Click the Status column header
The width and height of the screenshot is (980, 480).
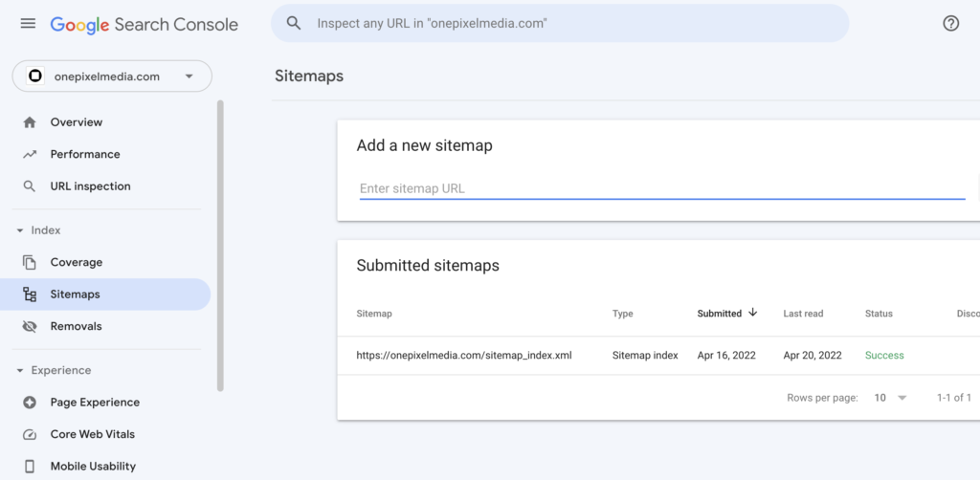tap(879, 314)
